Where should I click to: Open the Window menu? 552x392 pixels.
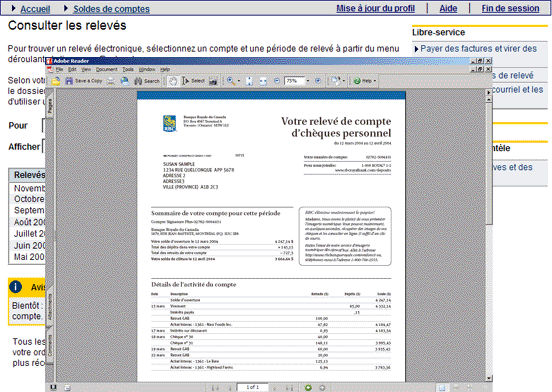point(147,69)
